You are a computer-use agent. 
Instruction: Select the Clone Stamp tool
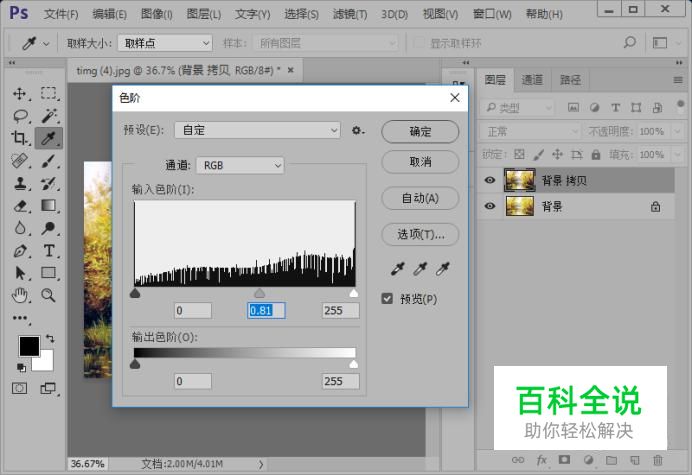coord(20,183)
